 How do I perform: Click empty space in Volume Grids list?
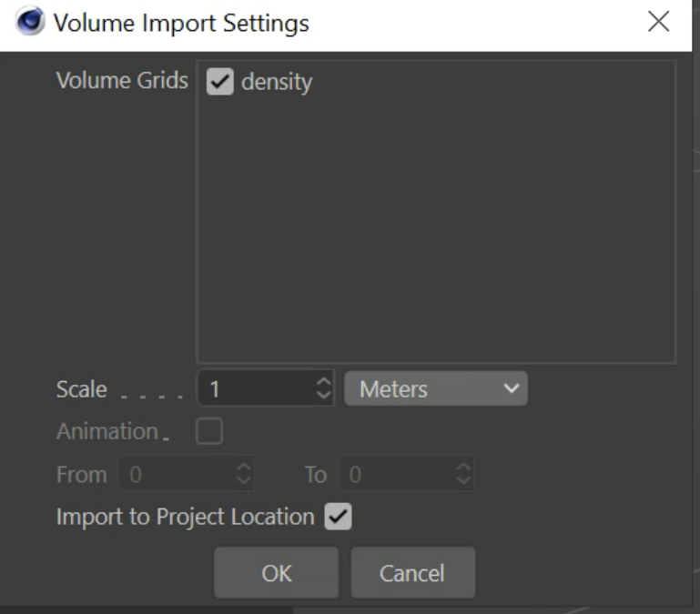point(435,227)
